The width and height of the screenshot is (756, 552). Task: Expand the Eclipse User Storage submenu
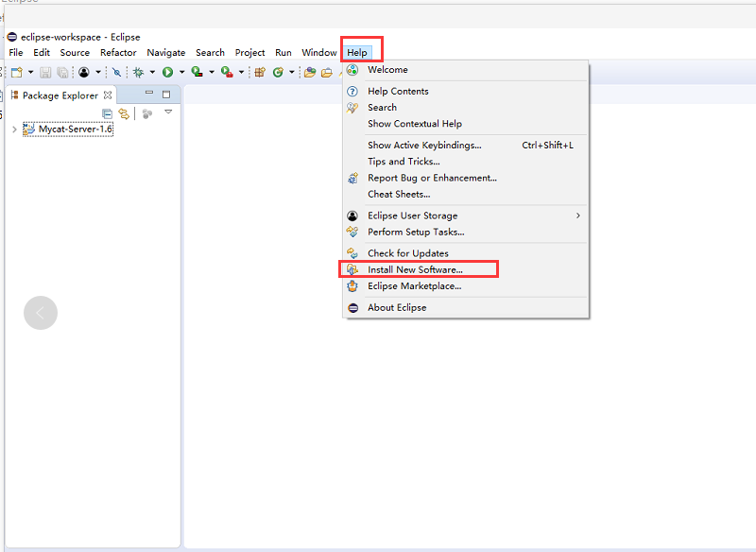pos(466,216)
